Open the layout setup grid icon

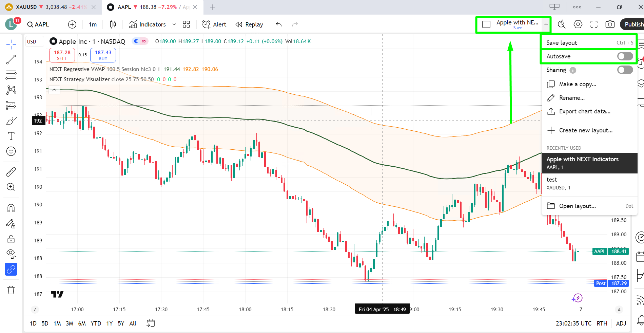(186, 24)
